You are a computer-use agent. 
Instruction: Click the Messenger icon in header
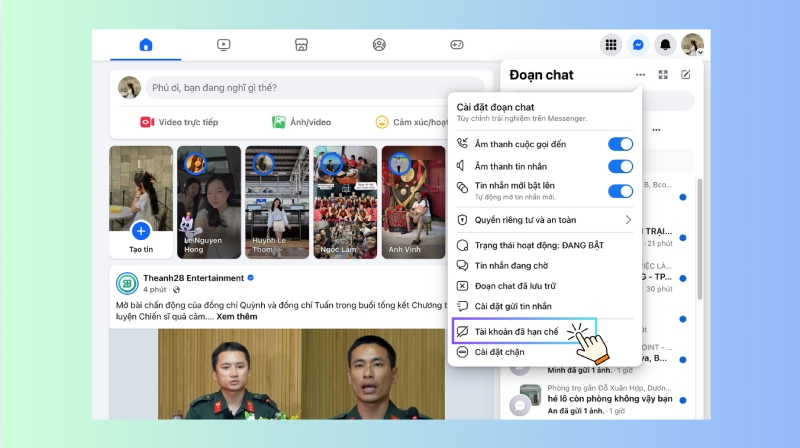tap(637, 45)
